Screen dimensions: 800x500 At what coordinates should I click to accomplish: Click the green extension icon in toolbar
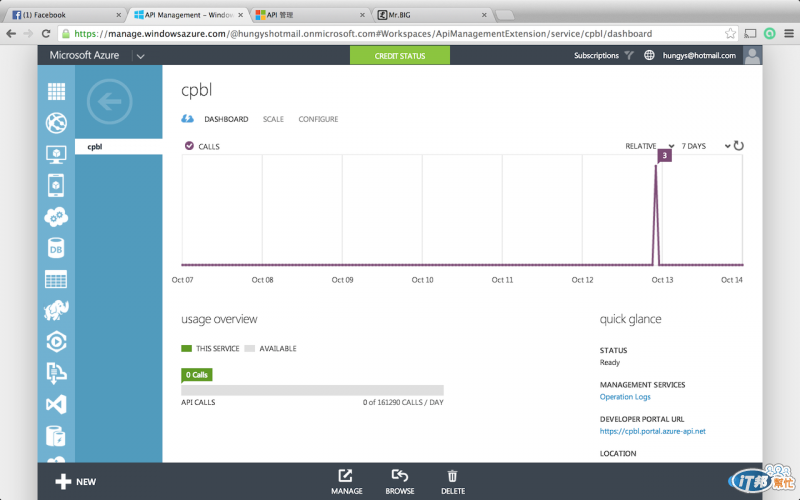pyautogui.click(x=769, y=34)
